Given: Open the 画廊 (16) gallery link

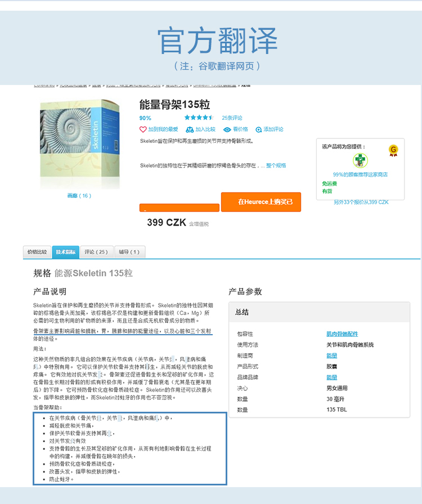Looking at the screenshot, I should (79, 196).
